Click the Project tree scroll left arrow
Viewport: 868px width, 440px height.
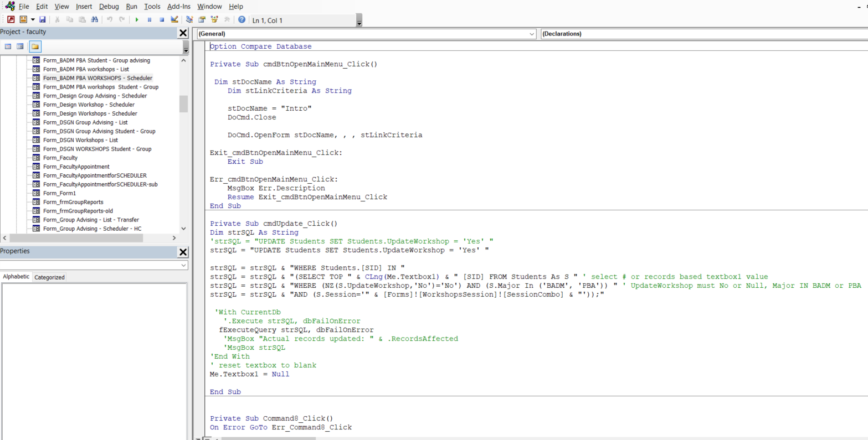pyautogui.click(x=4, y=238)
